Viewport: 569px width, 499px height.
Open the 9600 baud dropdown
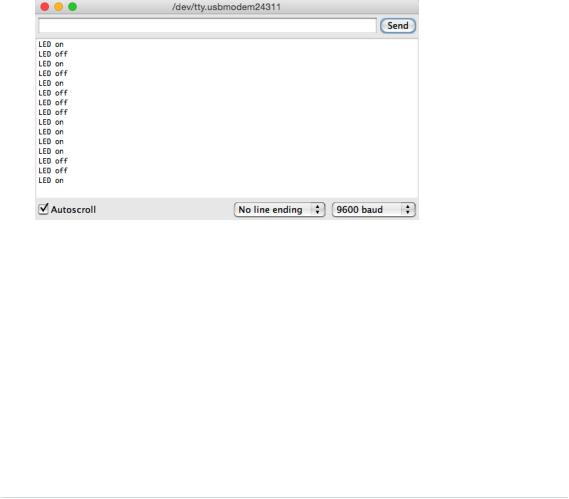pos(373,210)
